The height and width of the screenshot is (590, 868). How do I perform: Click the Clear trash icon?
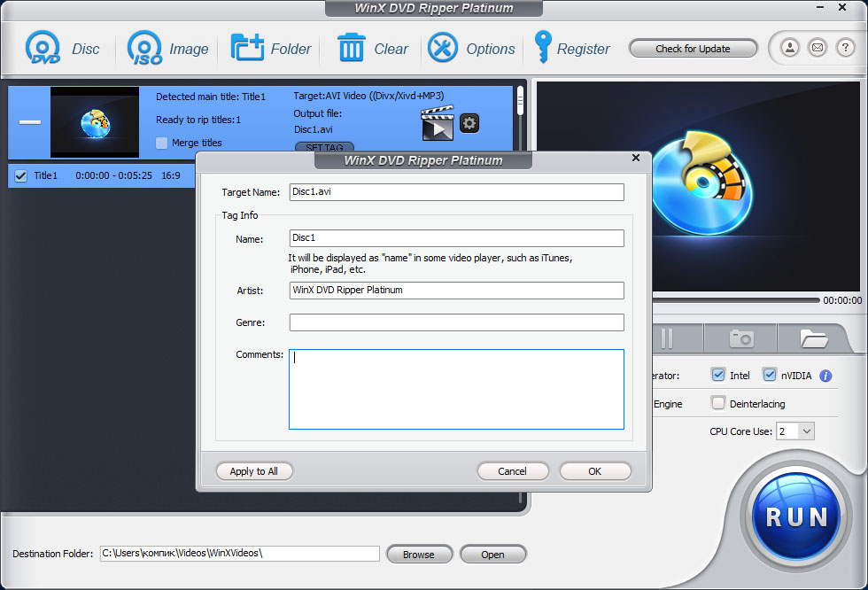click(351, 48)
